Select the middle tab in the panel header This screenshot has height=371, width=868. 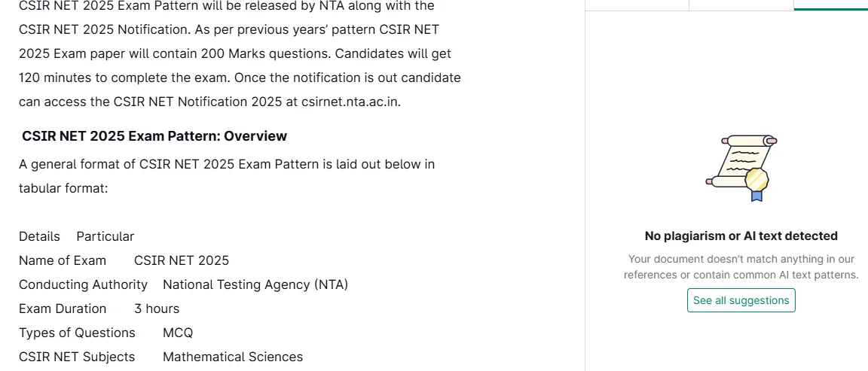741,5
